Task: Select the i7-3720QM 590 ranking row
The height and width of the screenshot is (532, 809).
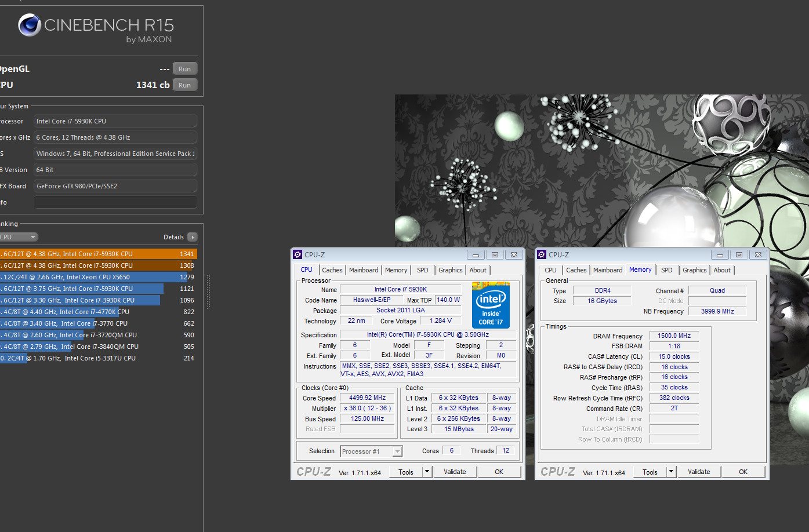Action: tap(99, 335)
